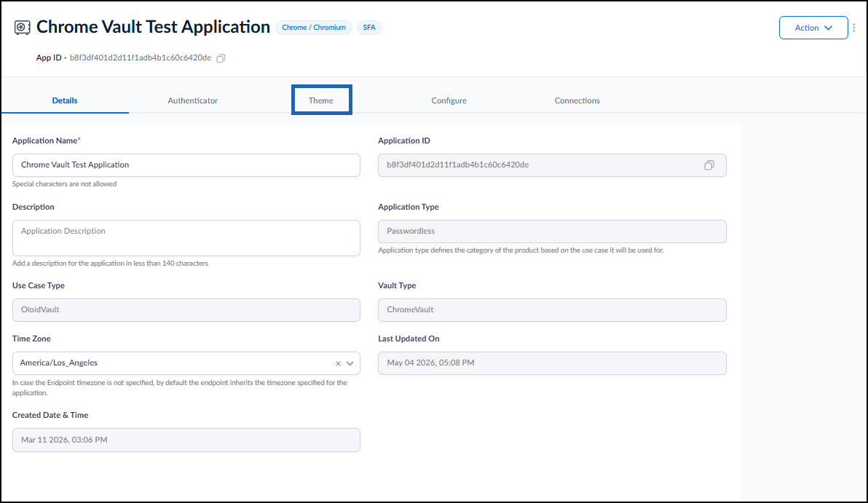868x503 pixels.
Task: Click the vault application icon beside title
Action: coord(22,28)
